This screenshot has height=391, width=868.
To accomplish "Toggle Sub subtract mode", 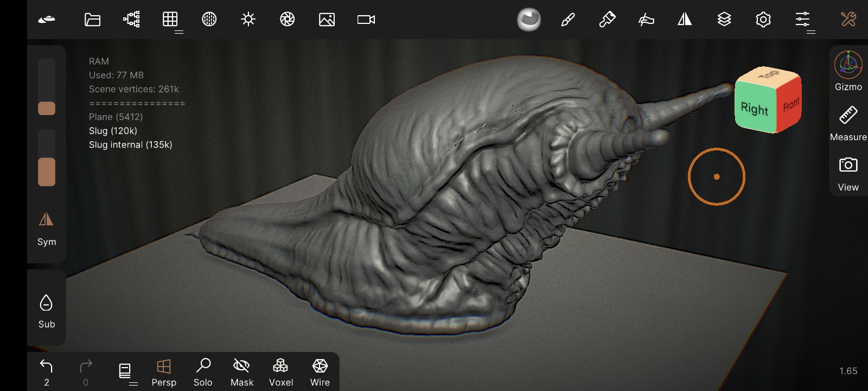I will tap(47, 311).
